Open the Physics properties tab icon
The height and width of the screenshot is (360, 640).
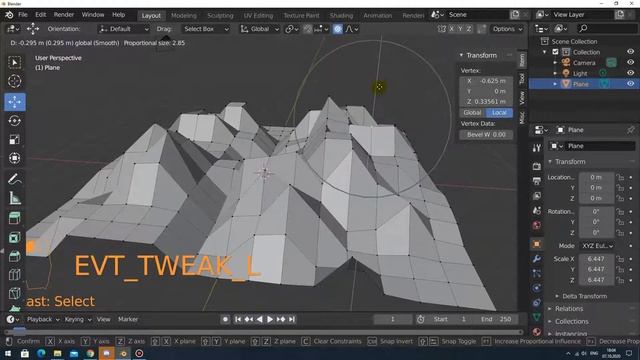pos(537,288)
